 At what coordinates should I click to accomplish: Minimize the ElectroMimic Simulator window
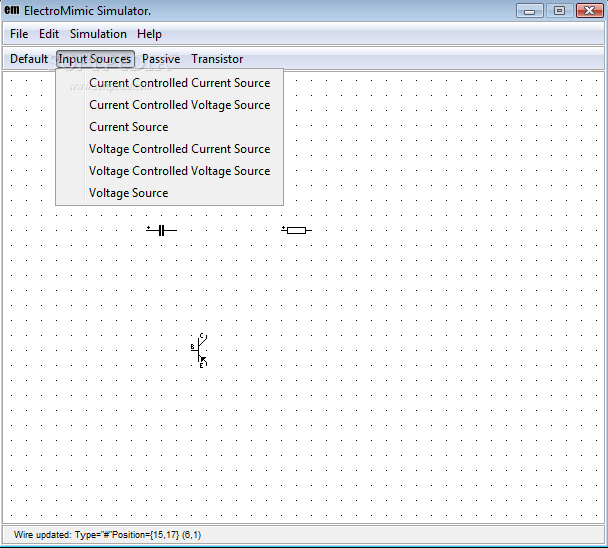tap(530, 11)
